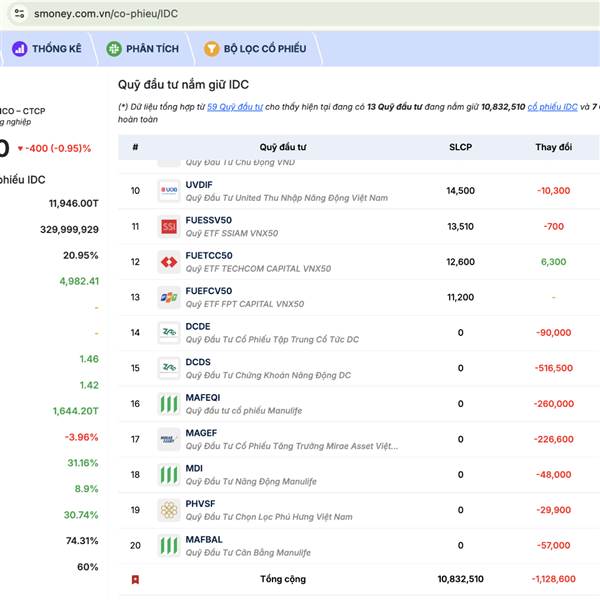The width and height of the screenshot is (600, 600).
Task: Open the PHVSF fund name
Action: (x=200, y=504)
